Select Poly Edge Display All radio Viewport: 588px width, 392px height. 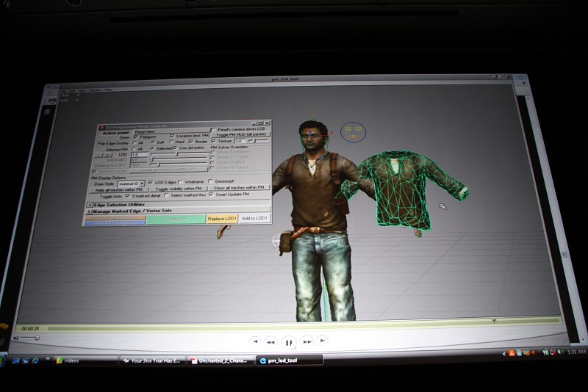[135, 143]
